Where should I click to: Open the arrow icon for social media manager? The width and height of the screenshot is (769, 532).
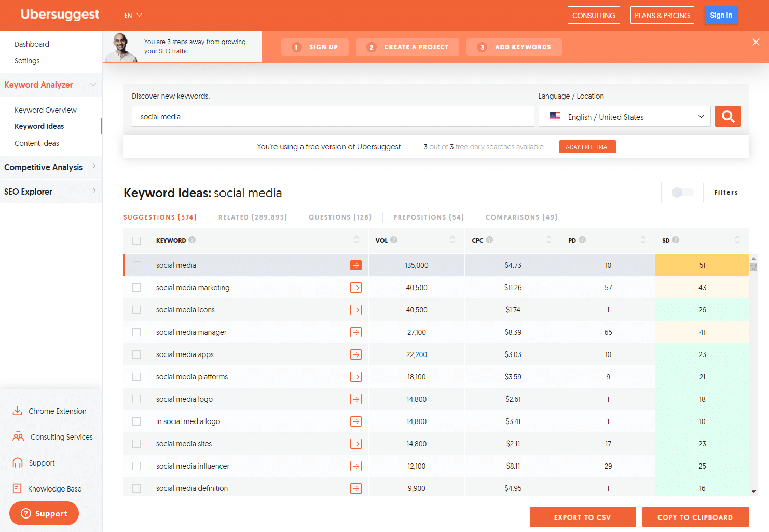356,332
